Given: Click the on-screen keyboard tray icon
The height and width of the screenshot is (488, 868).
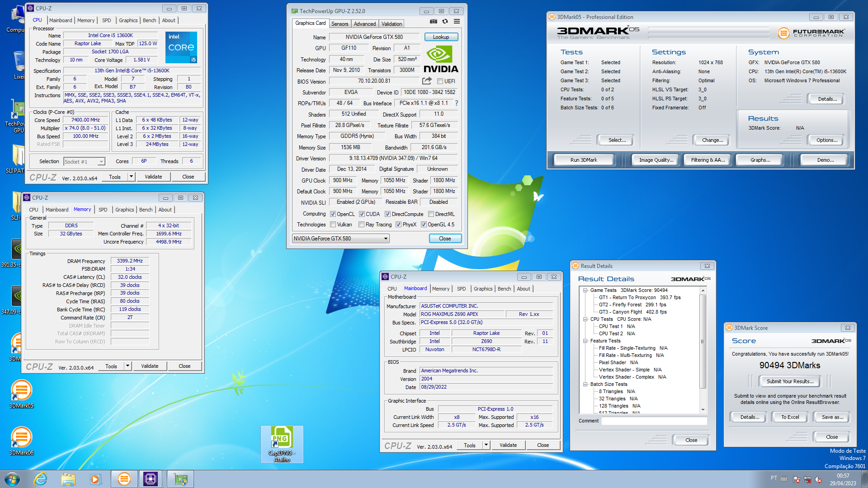Looking at the screenshot, I should [x=784, y=479].
